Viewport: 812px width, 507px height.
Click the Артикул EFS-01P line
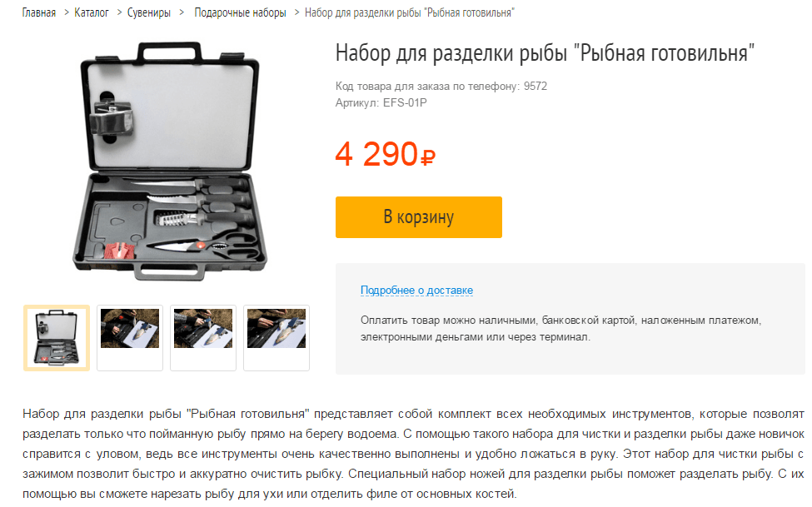(381, 102)
